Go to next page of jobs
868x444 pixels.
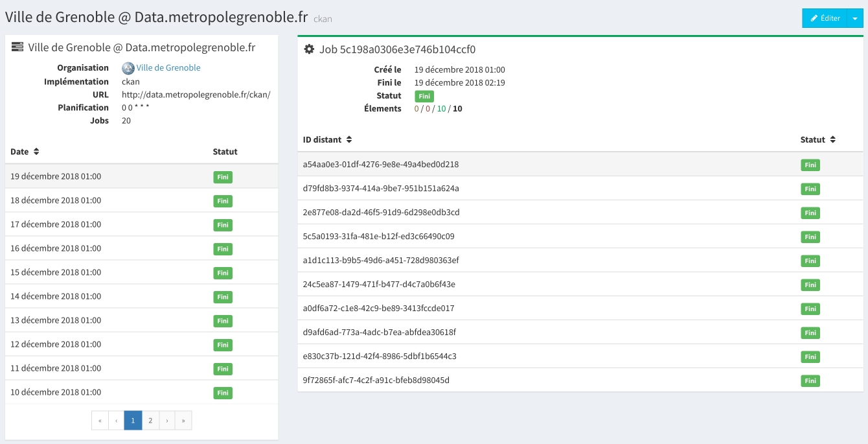[x=167, y=421]
